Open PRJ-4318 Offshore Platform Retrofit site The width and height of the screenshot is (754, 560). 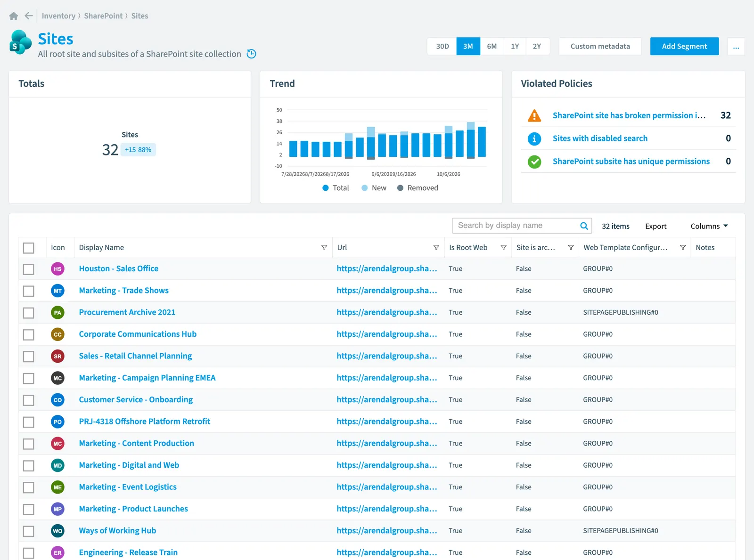coord(145,422)
